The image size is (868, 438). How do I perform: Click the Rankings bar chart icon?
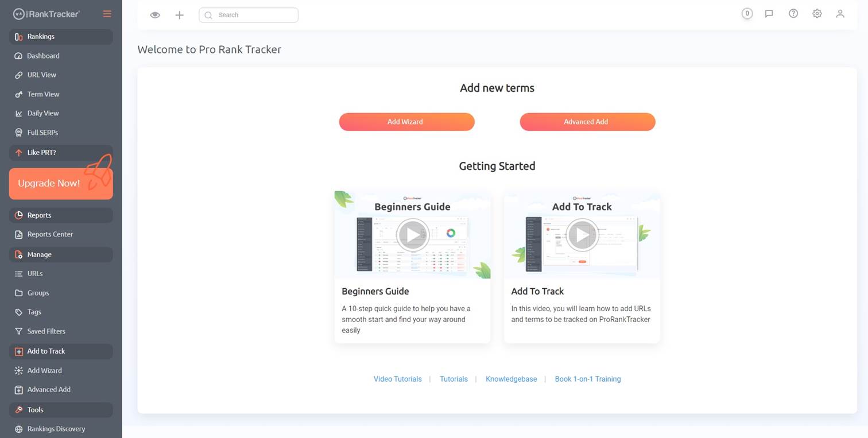pyautogui.click(x=19, y=37)
